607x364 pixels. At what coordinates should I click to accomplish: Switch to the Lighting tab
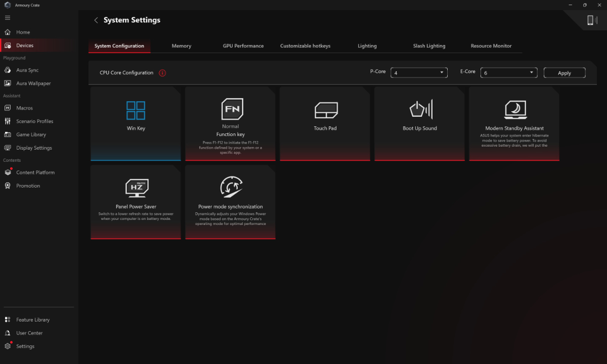pos(367,46)
